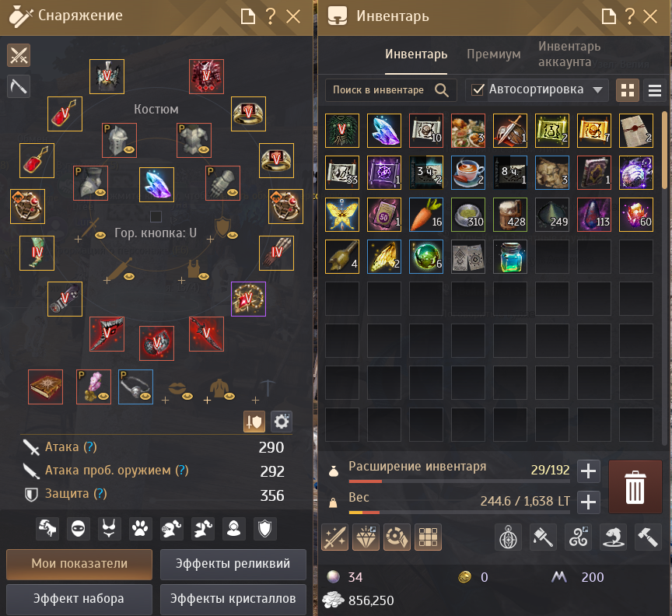Open the Эффекты кристаллов button
Image resolution: width=672 pixels, height=616 pixels.
[x=233, y=599]
